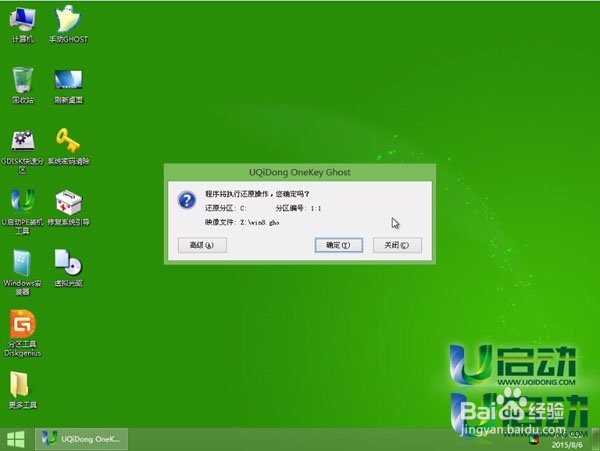The width and height of the screenshot is (600, 451).
Task: Launch the 手动GHOST ghost icon
Action: click(68, 24)
